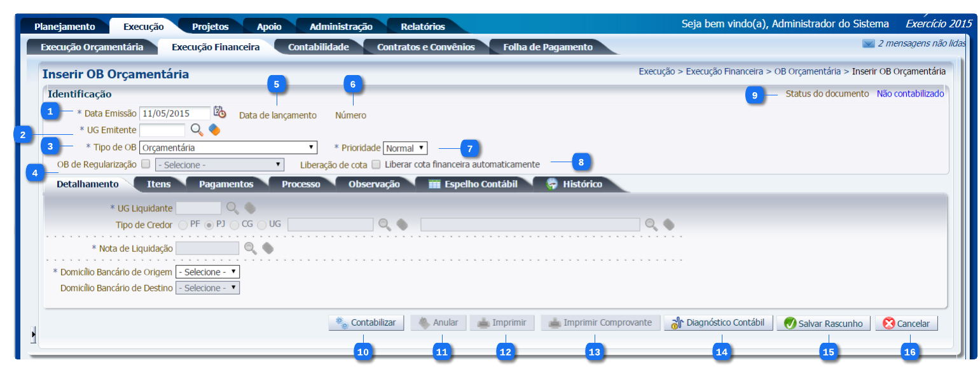Click the search icon next to UG Liquidante

click(x=233, y=207)
